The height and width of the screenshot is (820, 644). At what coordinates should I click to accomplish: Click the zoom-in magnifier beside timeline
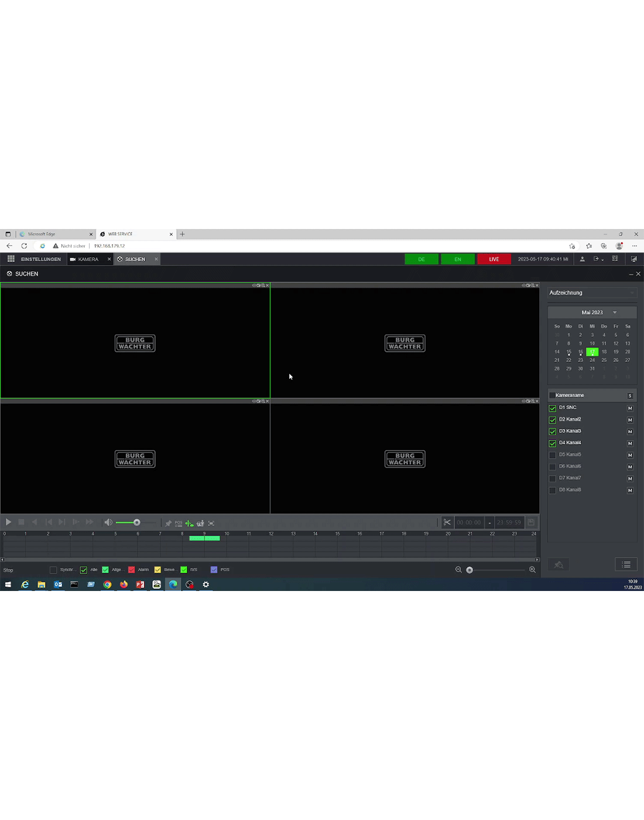coord(532,570)
